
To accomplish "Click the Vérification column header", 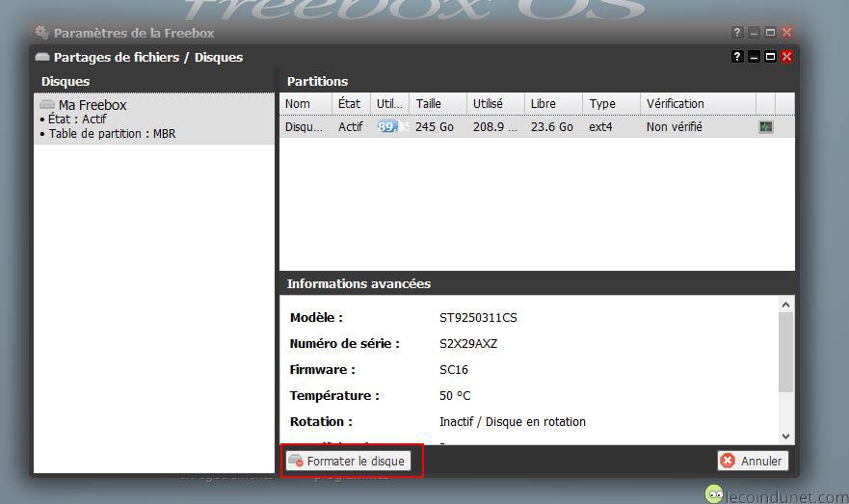I will (698, 103).
